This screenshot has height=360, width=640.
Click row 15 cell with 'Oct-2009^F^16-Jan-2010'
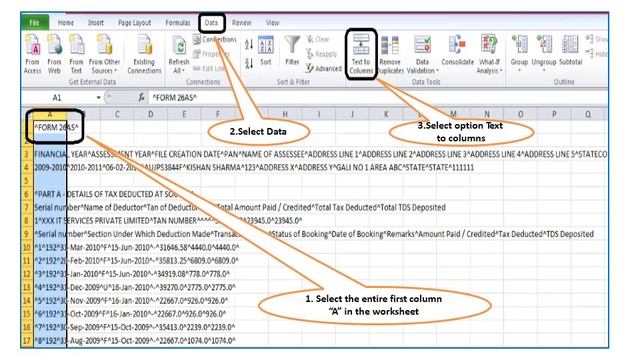(x=50, y=314)
